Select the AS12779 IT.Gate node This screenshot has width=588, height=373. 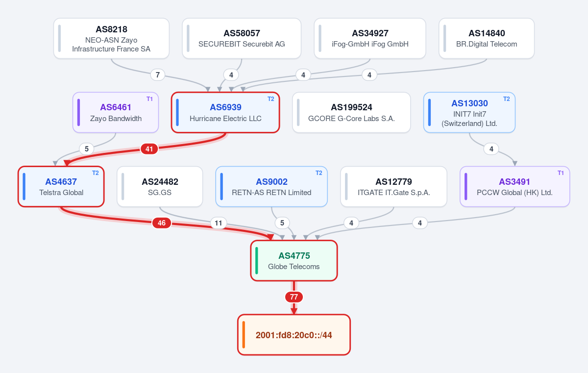click(394, 187)
